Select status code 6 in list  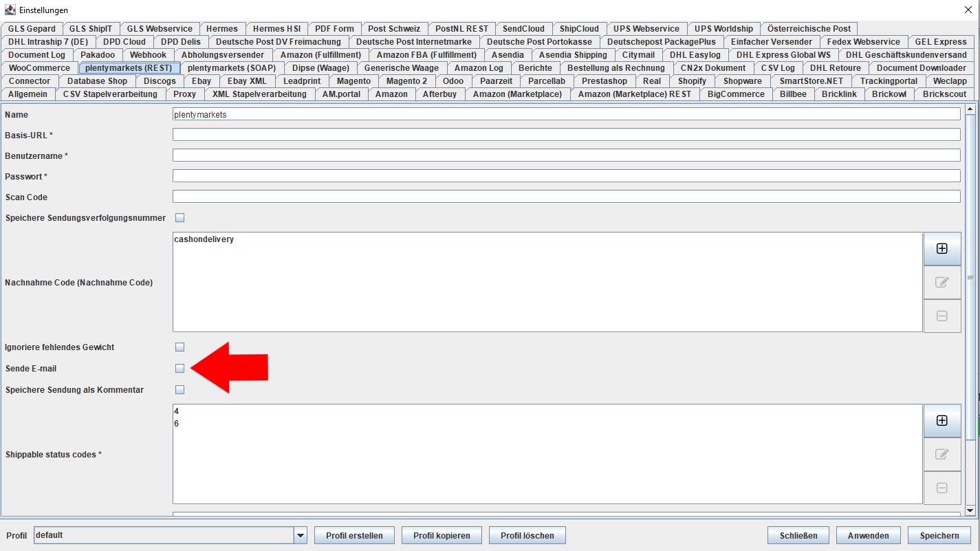tap(177, 424)
